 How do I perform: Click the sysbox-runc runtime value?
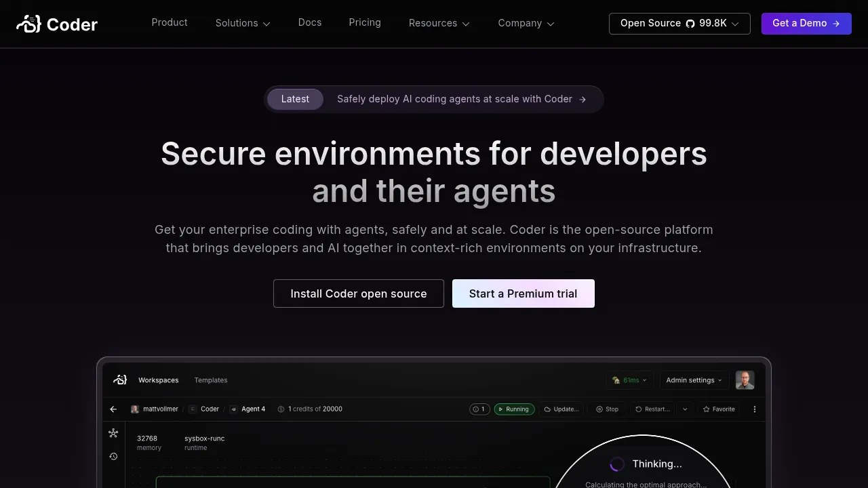205,439
